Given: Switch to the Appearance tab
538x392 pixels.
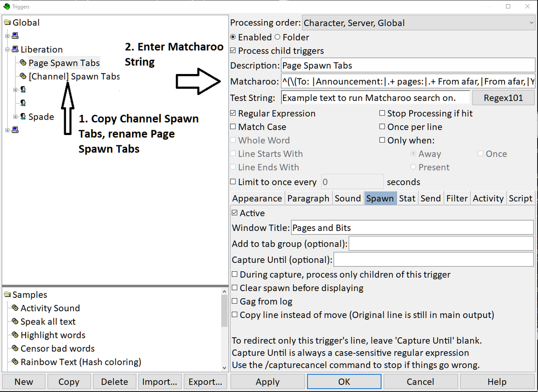Looking at the screenshot, I should (257, 198).
